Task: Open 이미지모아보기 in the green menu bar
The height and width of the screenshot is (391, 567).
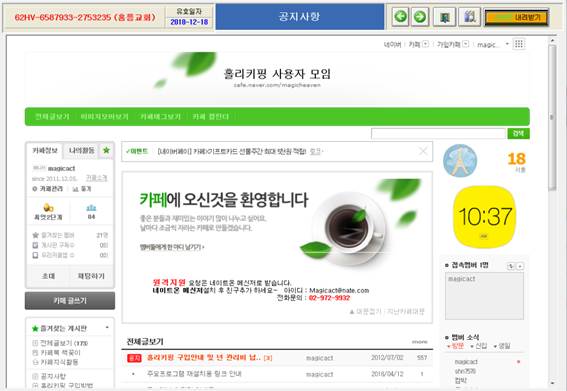Action: (x=105, y=116)
